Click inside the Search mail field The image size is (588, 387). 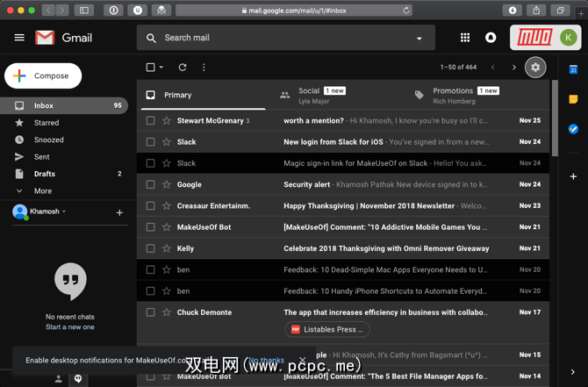[x=286, y=38]
